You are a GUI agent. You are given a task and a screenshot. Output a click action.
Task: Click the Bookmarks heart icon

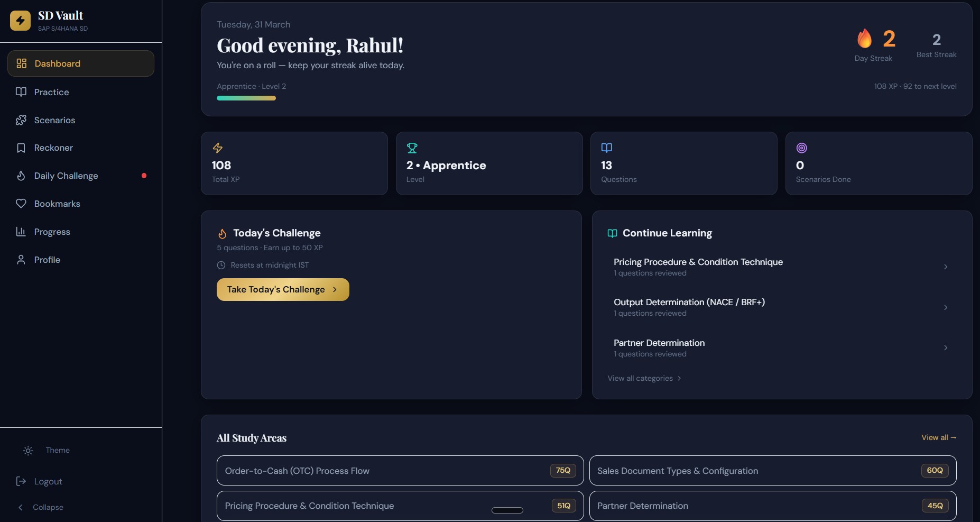[21, 204]
